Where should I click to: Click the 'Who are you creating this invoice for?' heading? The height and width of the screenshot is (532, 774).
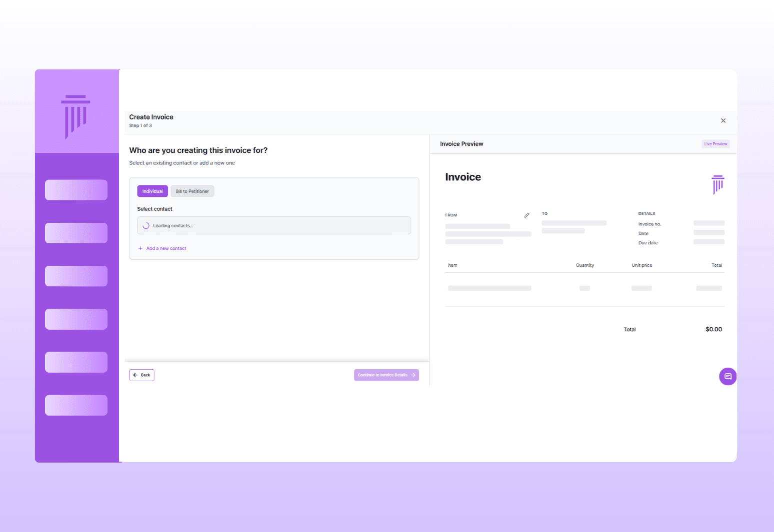pyautogui.click(x=198, y=150)
